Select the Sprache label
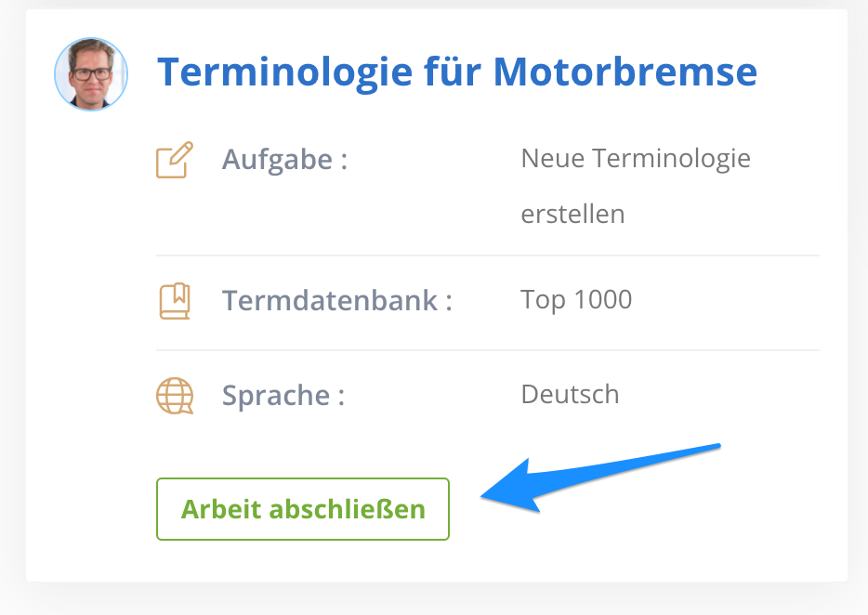Image resolution: width=868 pixels, height=615 pixels. pos(283,397)
